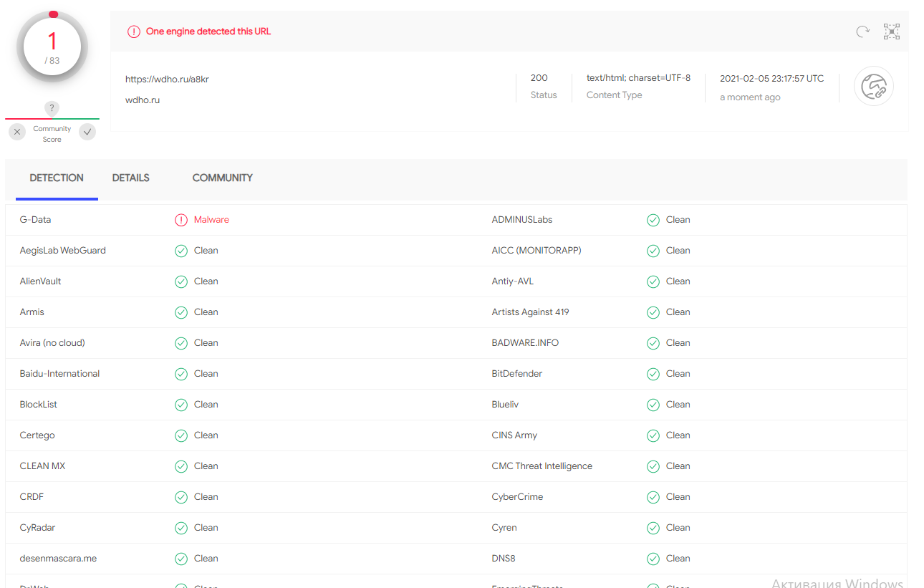Click the red warning icon beside G-Data Malware
This screenshot has height=588, width=924.
point(181,220)
